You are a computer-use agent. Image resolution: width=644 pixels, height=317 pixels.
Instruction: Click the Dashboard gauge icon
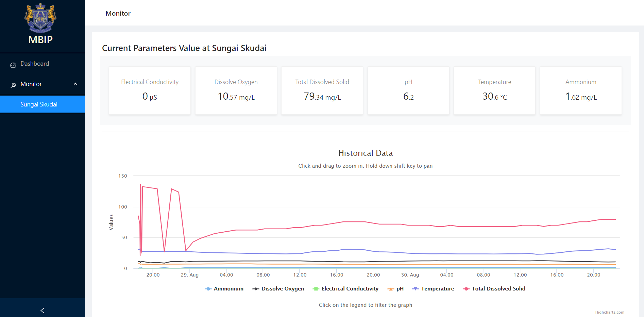pyautogui.click(x=13, y=65)
